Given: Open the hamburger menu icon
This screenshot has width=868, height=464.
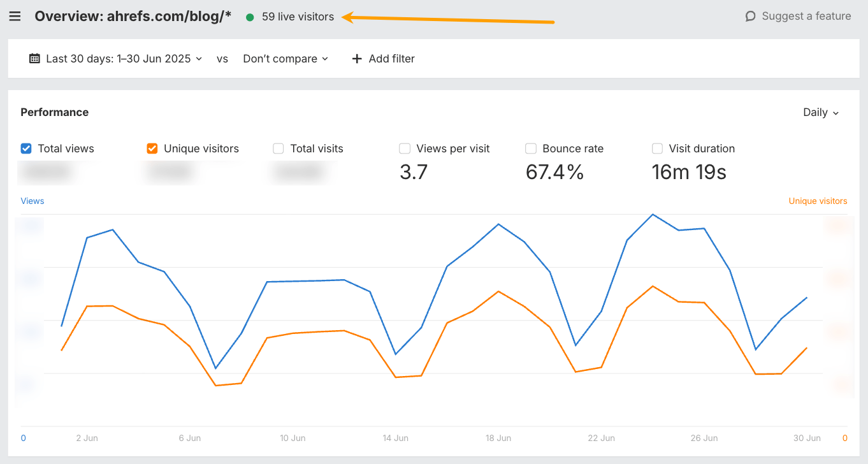Looking at the screenshot, I should (x=15, y=17).
